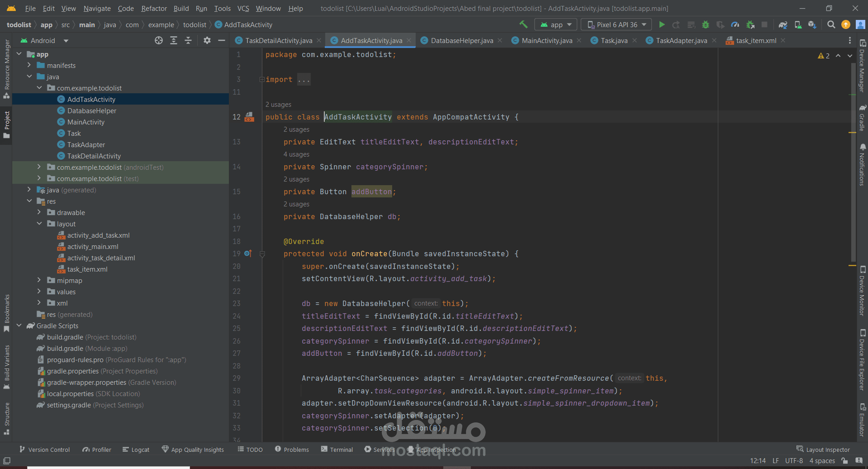Toggle tool window bars icon at bottom-left

7,461
